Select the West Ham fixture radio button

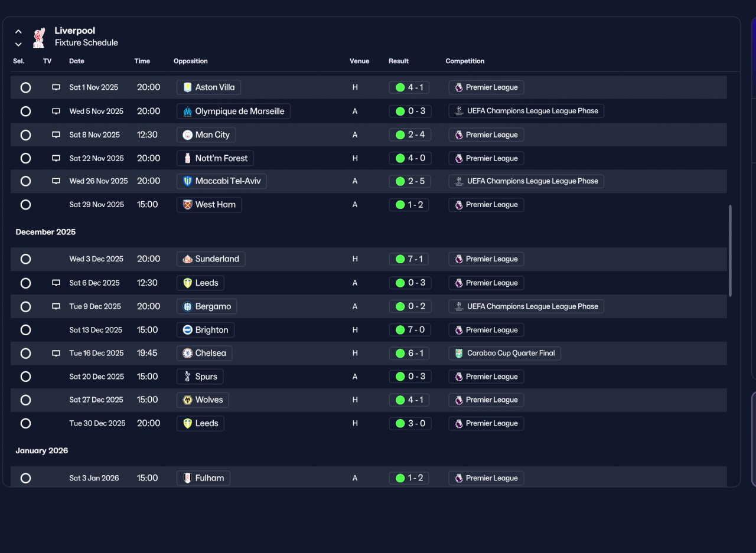pyautogui.click(x=25, y=205)
